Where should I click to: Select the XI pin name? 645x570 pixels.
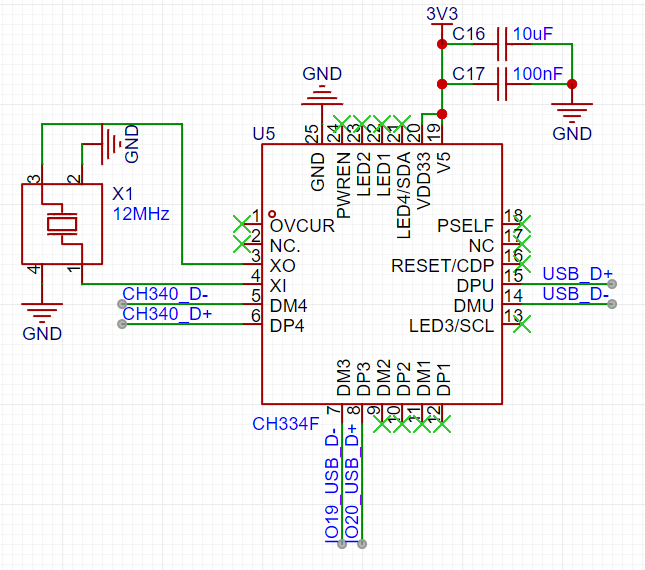tap(278, 286)
